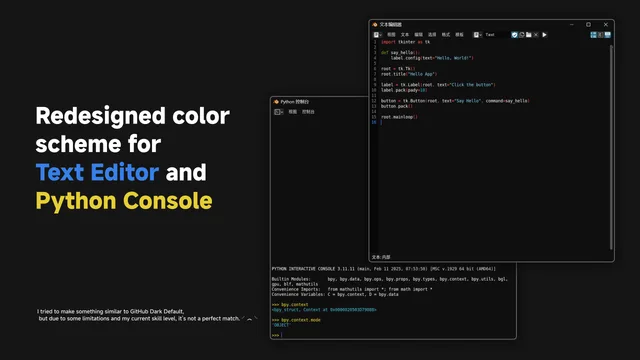This screenshot has width=640, height=360.
Task: Click the line 'root.title("Hello App")'
Action: point(409,74)
